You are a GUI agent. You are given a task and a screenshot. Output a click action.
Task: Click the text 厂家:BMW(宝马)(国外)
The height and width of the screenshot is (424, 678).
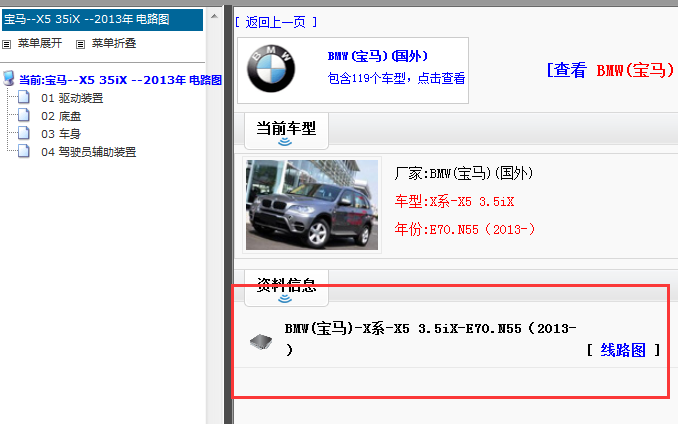click(464, 174)
